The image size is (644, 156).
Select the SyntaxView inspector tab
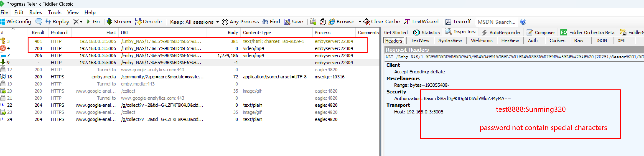[450, 41]
